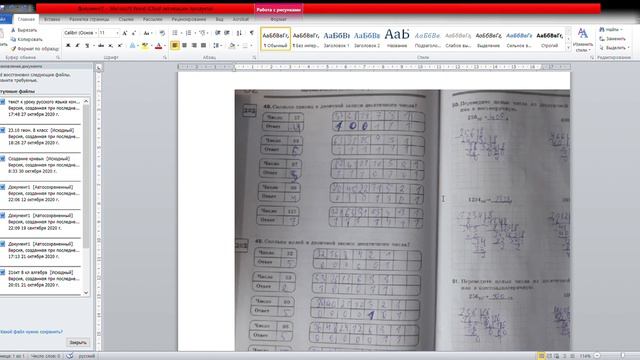Click the proofing check icon in status bar
The width and height of the screenshot is (640, 360).
(70, 356)
